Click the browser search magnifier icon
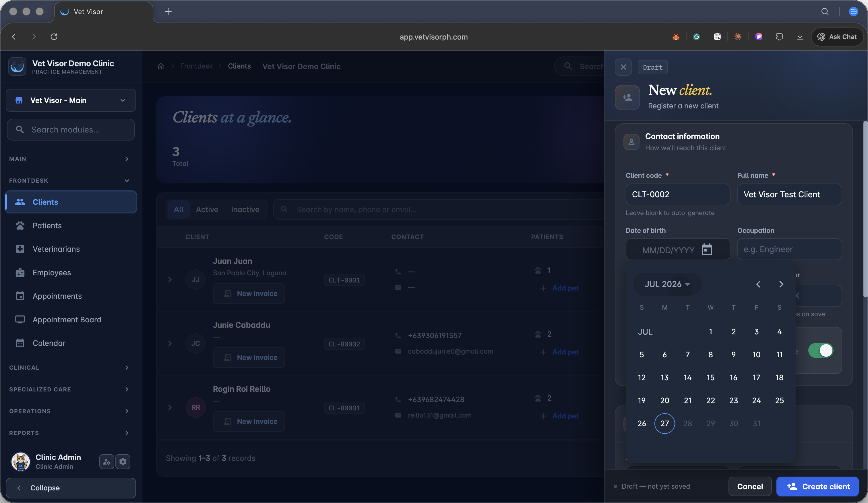The image size is (868, 503). (825, 12)
